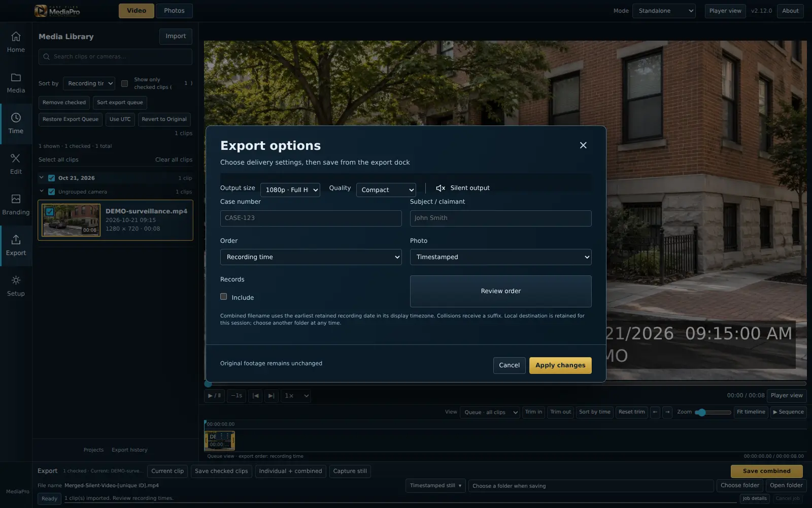812x508 pixels.
Task: Uncheck the Ungrouped camera checkbox
Action: 51,192
